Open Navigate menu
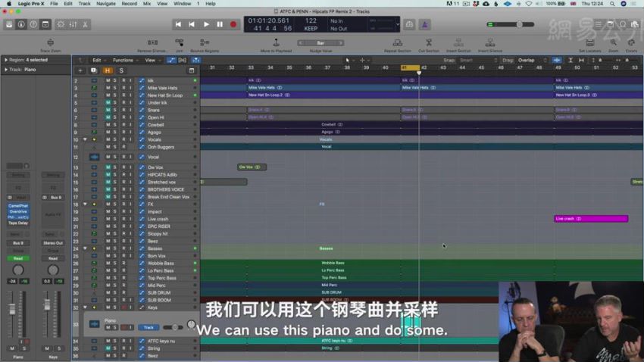The height and width of the screenshot is (362, 644). click(x=105, y=4)
